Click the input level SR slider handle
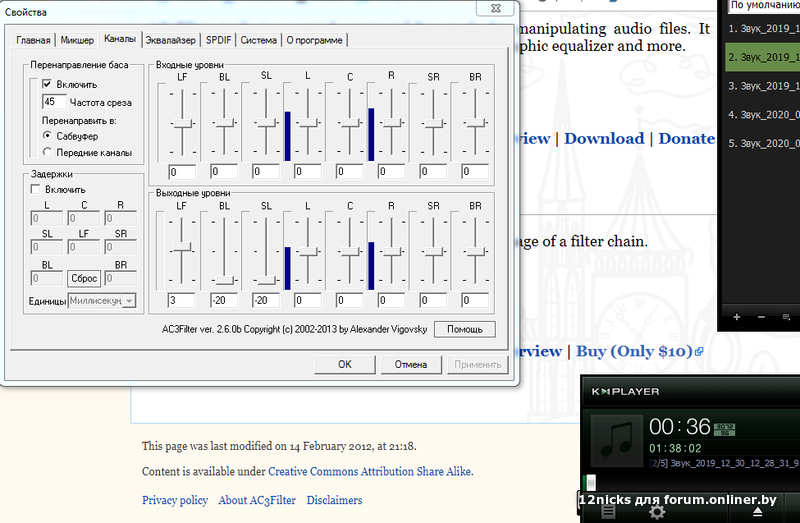 click(433, 123)
